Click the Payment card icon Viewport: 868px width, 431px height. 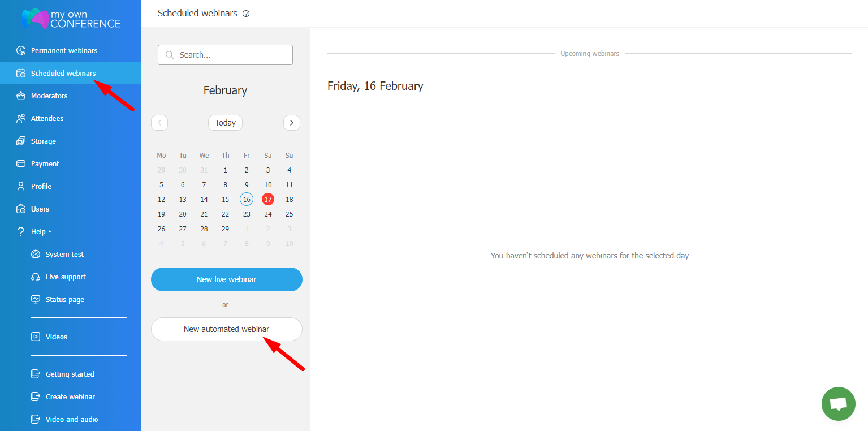[x=21, y=164]
